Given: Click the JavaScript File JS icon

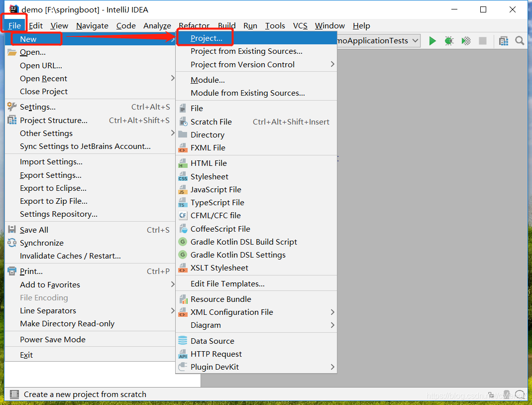Looking at the screenshot, I should click(183, 189).
